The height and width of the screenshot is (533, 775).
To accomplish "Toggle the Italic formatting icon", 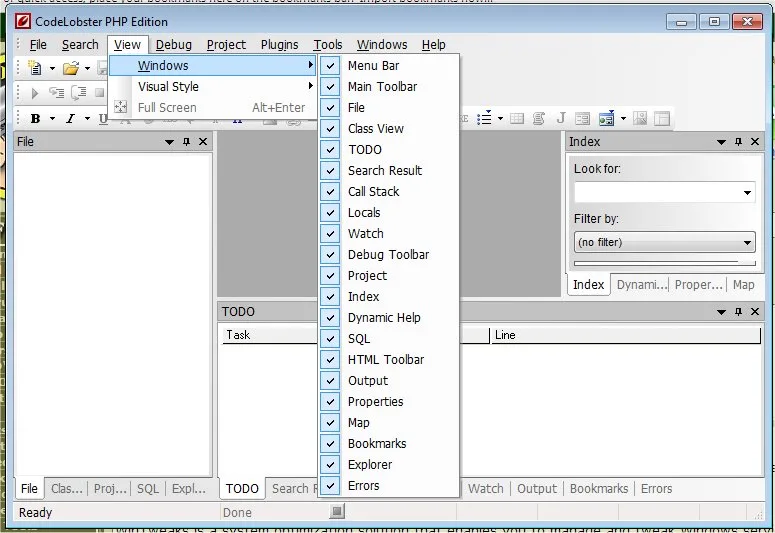I will [x=71, y=119].
